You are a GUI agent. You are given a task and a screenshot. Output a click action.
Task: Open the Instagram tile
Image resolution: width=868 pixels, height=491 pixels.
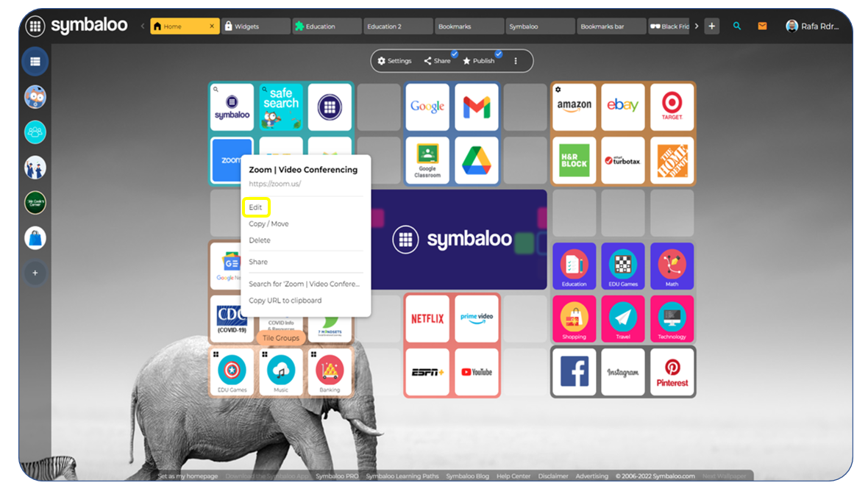click(623, 372)
